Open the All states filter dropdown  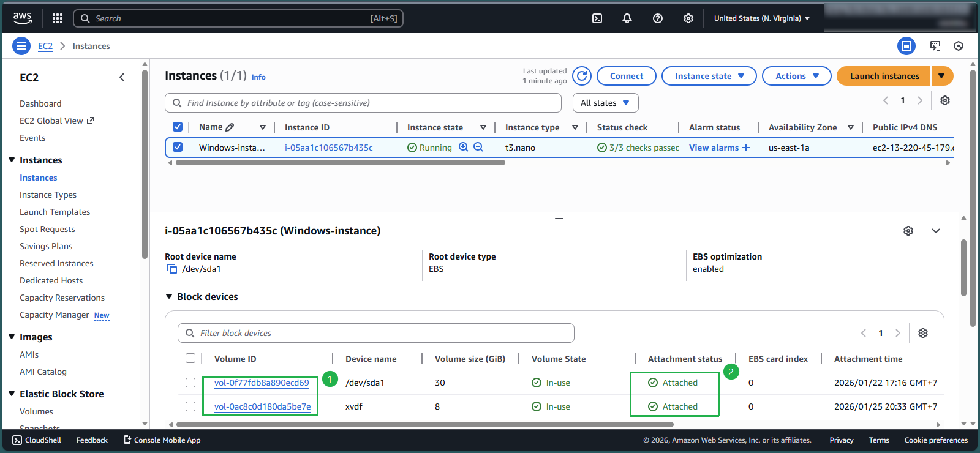click(606, 103)
